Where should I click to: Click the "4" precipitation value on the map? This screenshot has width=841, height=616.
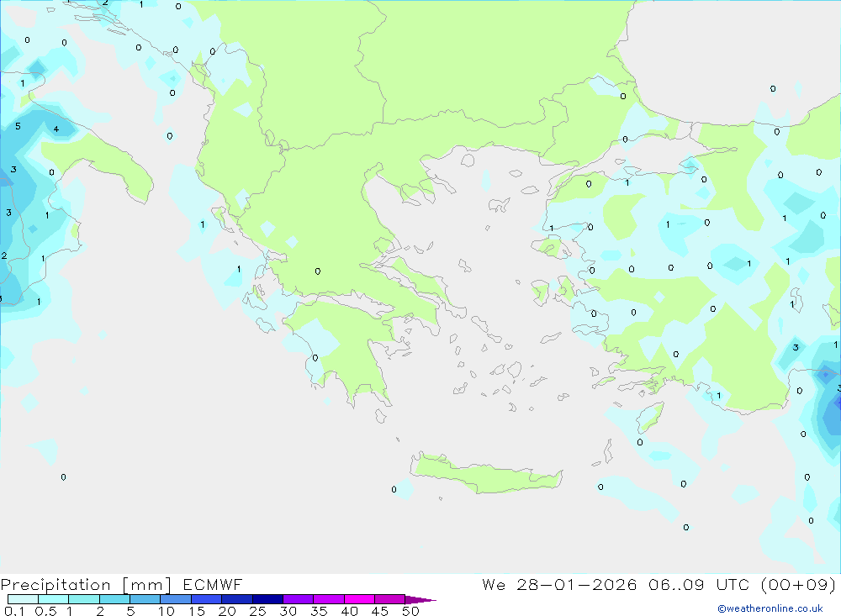(56, 129)
